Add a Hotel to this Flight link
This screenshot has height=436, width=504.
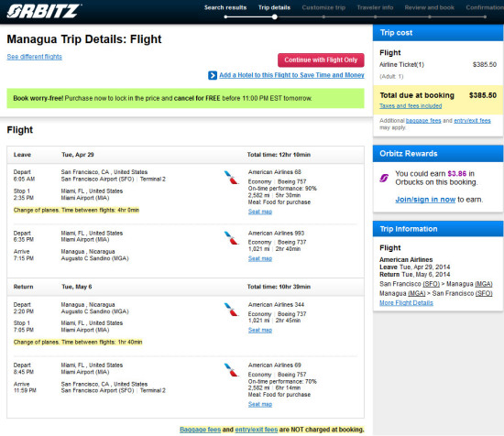[291, 75]
